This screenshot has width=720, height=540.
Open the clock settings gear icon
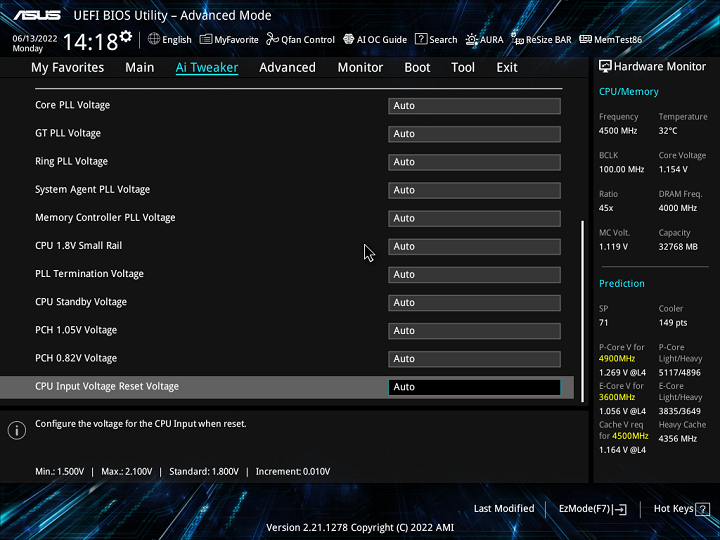(126, 37)
